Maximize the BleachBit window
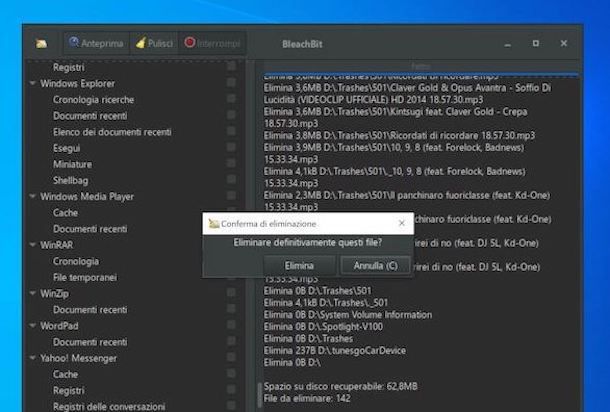This screenshot has height=412, width=610. [x=536, y=43]
